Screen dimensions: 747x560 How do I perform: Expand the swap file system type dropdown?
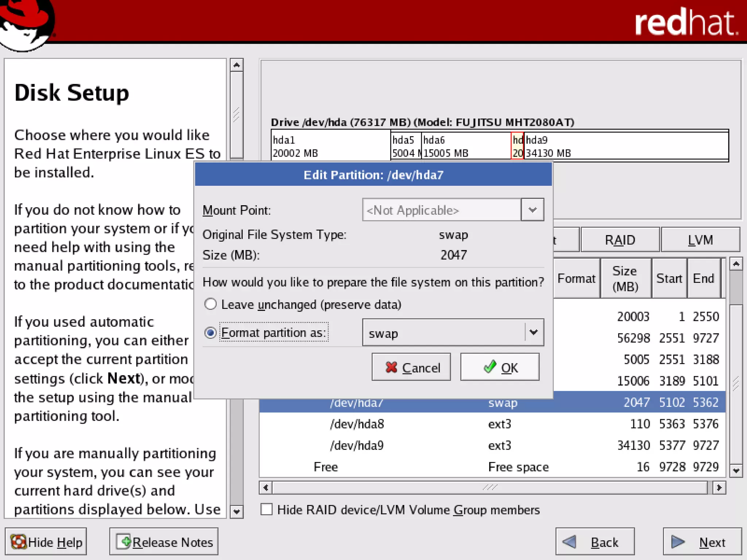click(x=534, y=332)
